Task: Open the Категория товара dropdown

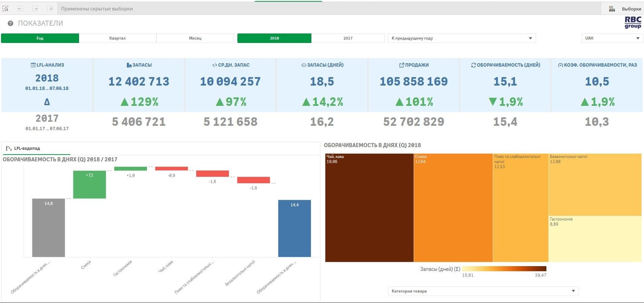Action: (x=483, y=291)
